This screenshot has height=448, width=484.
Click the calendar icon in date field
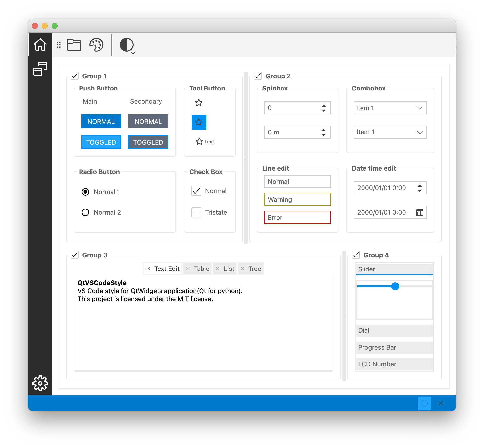[x=420, y=212]
